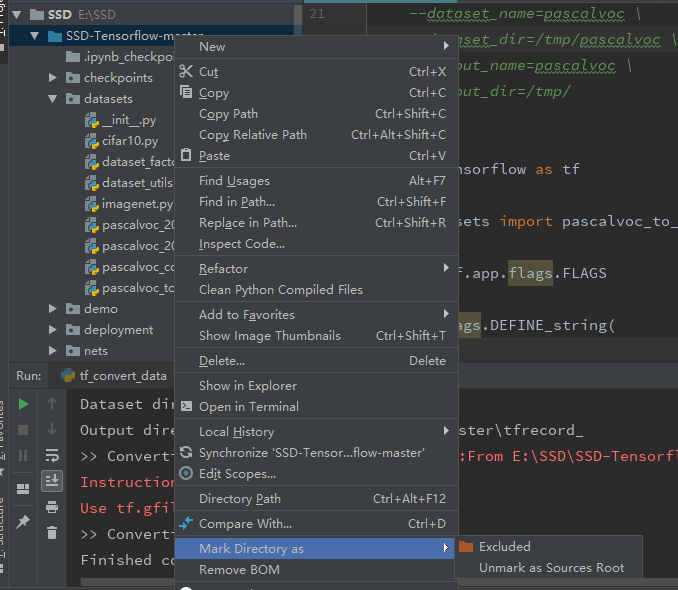Choose Inspect Code...
Image resolution: width=678 pixels, height=590 pixels.
pyautogui.click(x=316, y=244)
